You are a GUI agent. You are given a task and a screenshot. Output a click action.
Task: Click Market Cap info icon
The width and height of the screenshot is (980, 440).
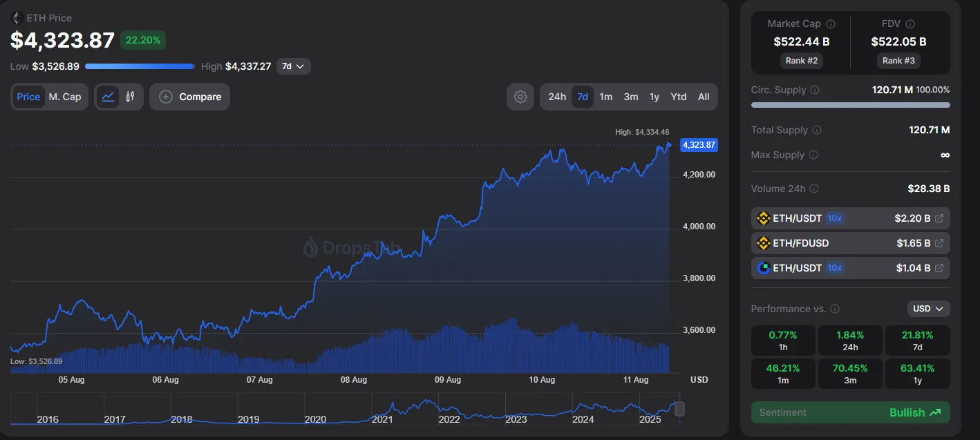(831, 24)
